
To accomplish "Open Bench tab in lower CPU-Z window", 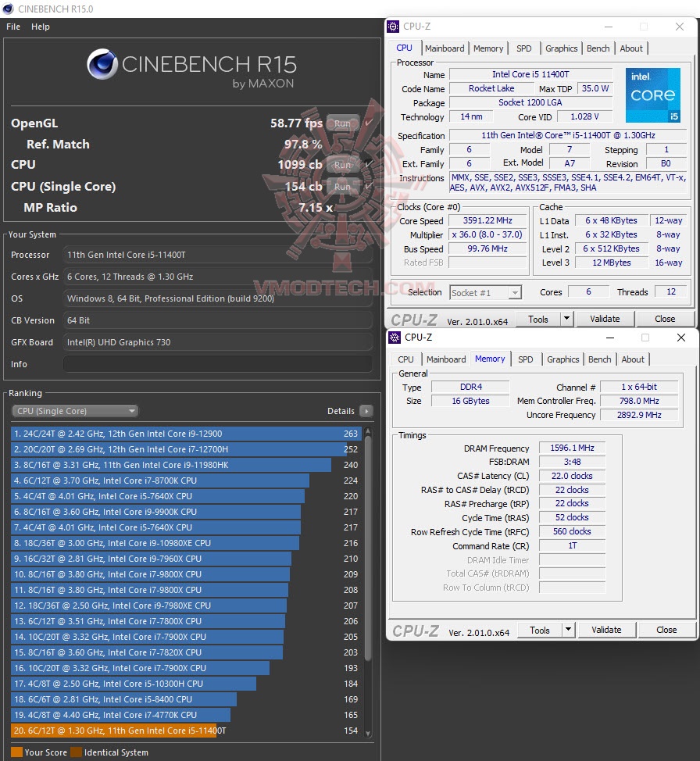I will click(x=599, y=359).
